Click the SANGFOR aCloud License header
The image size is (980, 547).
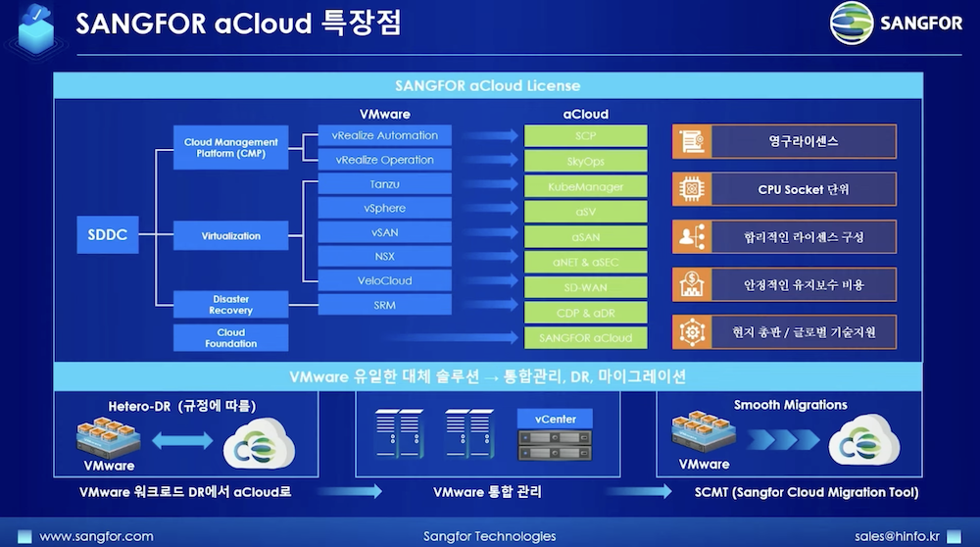pyautogui.click(x=487, y=85)
